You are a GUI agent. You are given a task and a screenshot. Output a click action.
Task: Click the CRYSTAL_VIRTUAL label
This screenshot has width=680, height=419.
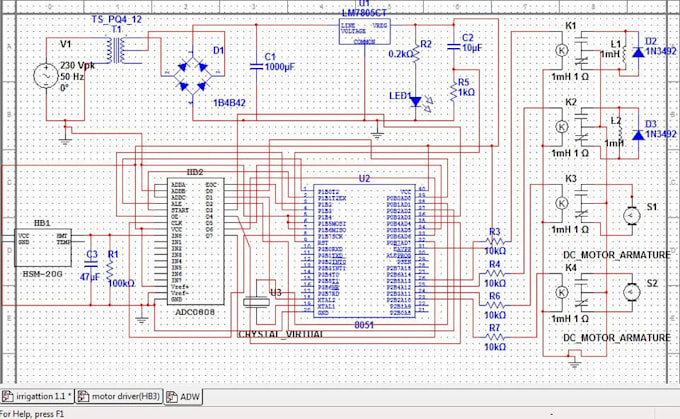(281, 334)
